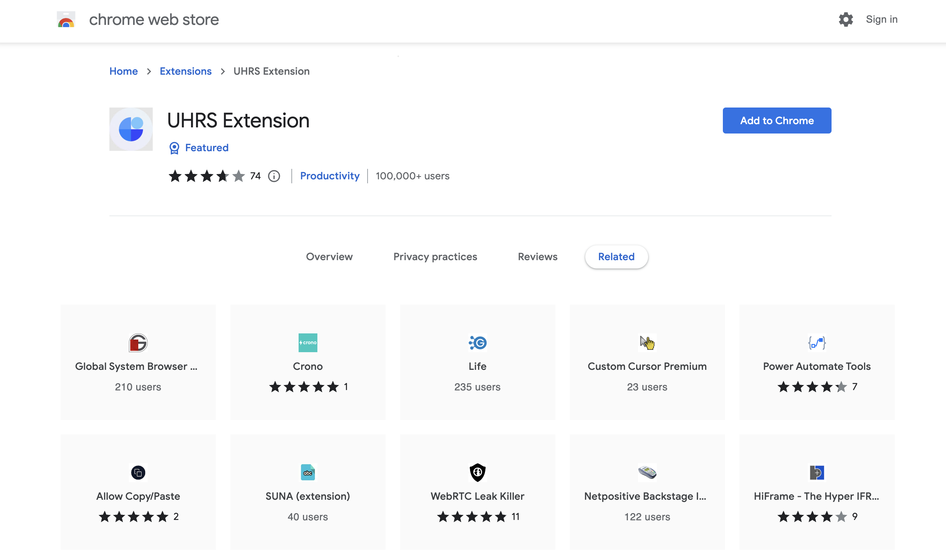Click Allow Copy/Paste star rating
Screen dimensions: 946x560
point(133,517)
